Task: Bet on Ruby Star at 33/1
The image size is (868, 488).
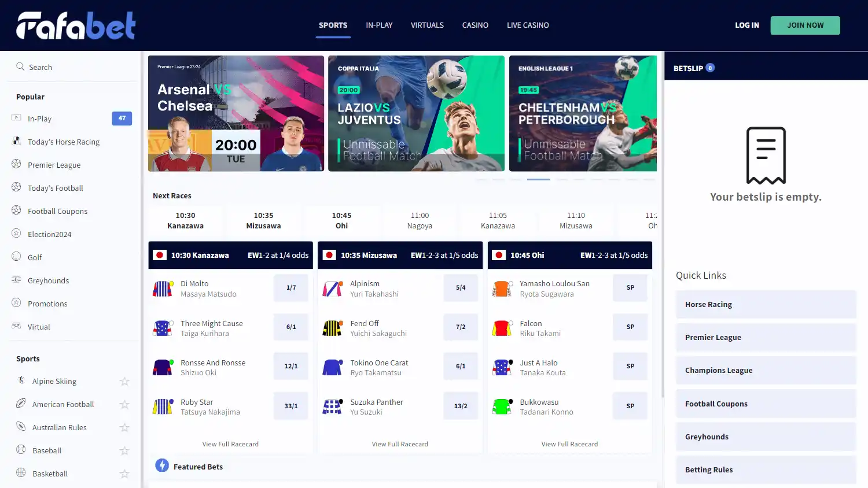Action: click(291, 406)
